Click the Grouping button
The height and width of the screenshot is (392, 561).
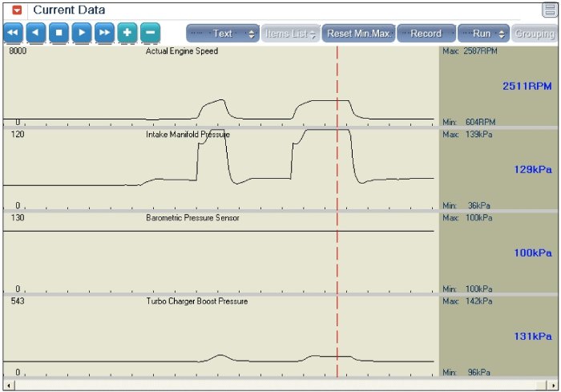[535, 34]
